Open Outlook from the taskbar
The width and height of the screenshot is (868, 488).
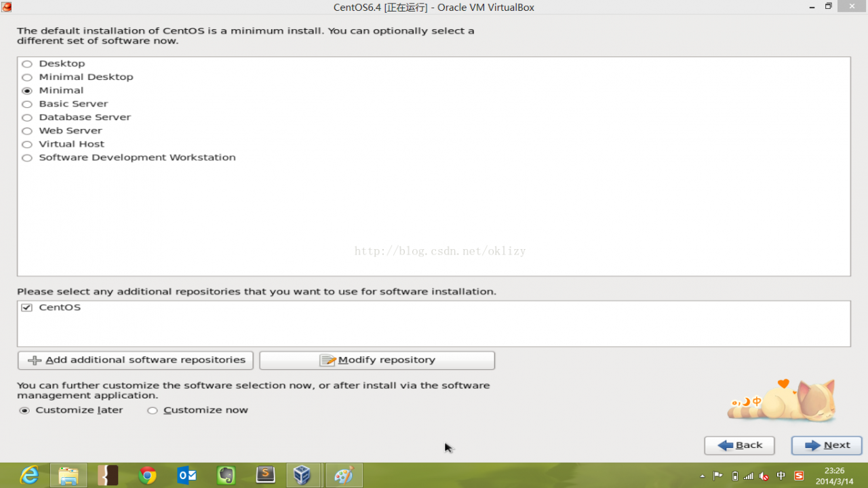click(186, 476)
